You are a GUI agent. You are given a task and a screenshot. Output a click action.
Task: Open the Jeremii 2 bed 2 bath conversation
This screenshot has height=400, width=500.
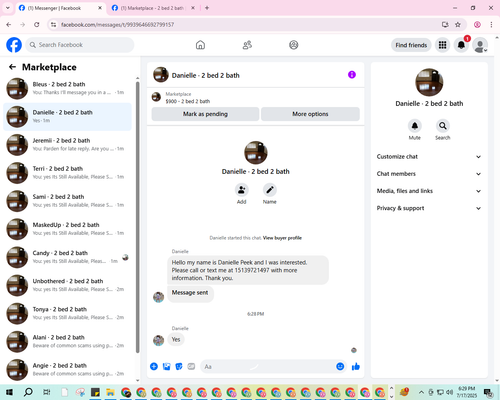coord(67,145)
